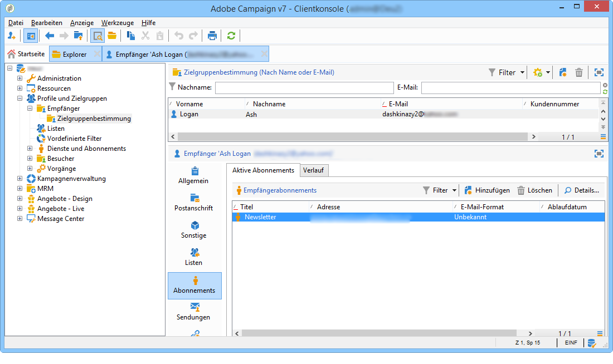Toggle the explorer search view icon in the toolbar
The width and height of the screenshot is (613, 364).
[x=98, y=36]
